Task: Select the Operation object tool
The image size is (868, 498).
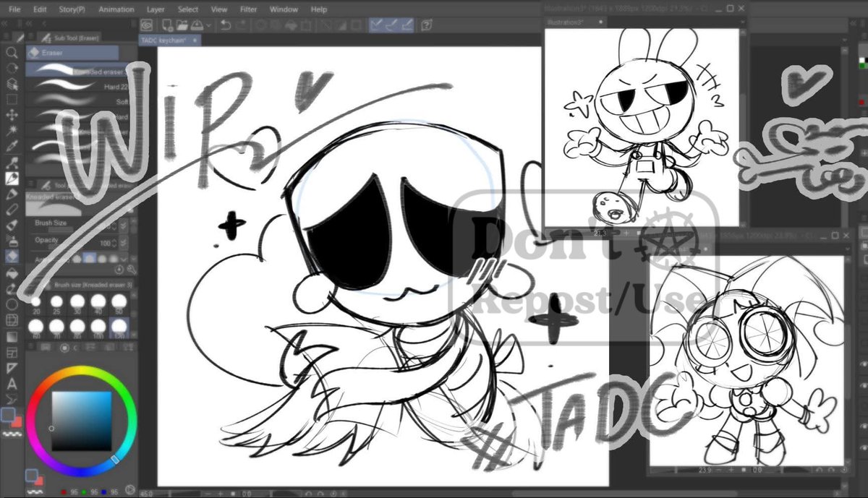Action: pyautogui.click(x=12, y=84)
